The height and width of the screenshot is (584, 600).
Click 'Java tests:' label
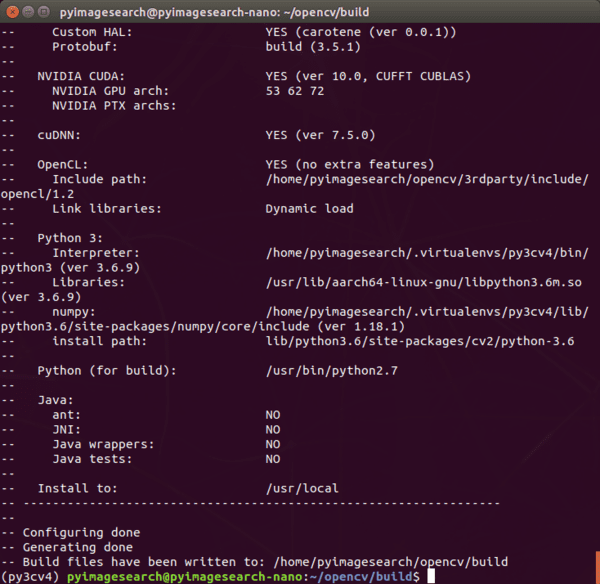pyautogui.click(x=92, y=459)
